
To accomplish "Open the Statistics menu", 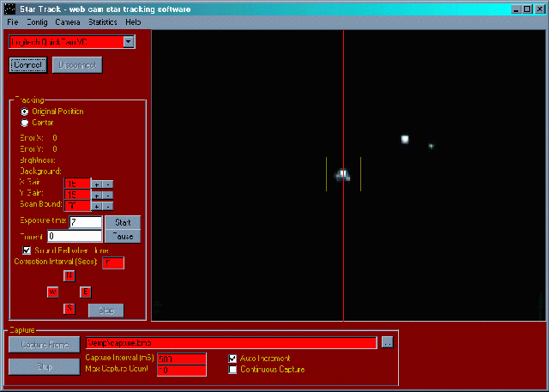I will coord(102,21).
